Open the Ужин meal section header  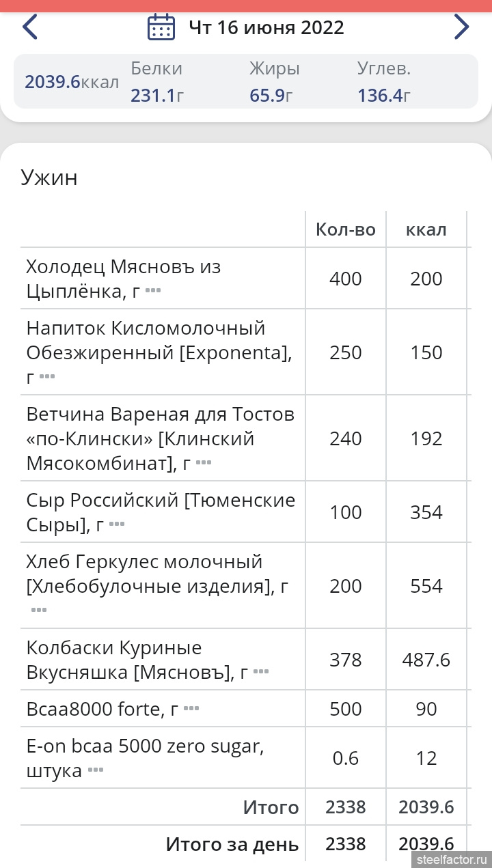(49, 178)
